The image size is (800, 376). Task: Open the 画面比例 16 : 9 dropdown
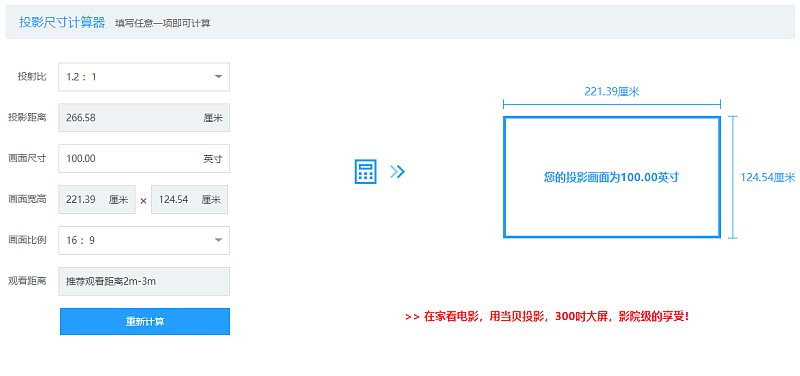tap(144, 240)
